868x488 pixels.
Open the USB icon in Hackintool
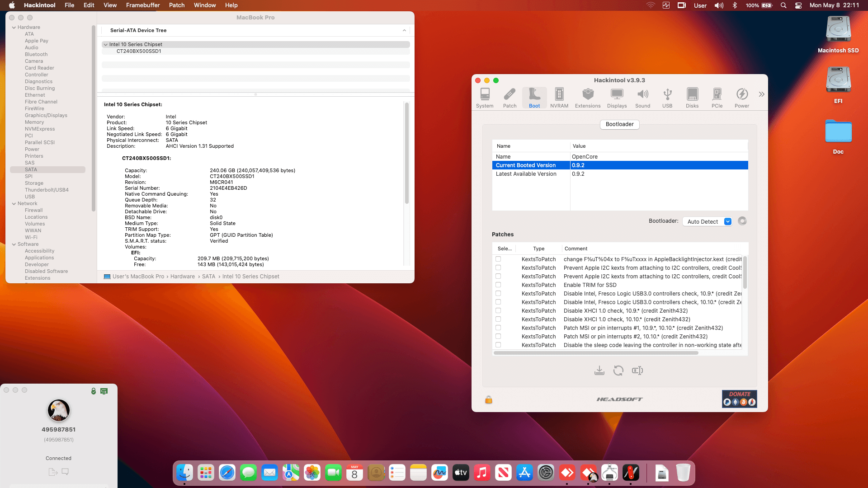pyautogui.click(x=667, y=98)
